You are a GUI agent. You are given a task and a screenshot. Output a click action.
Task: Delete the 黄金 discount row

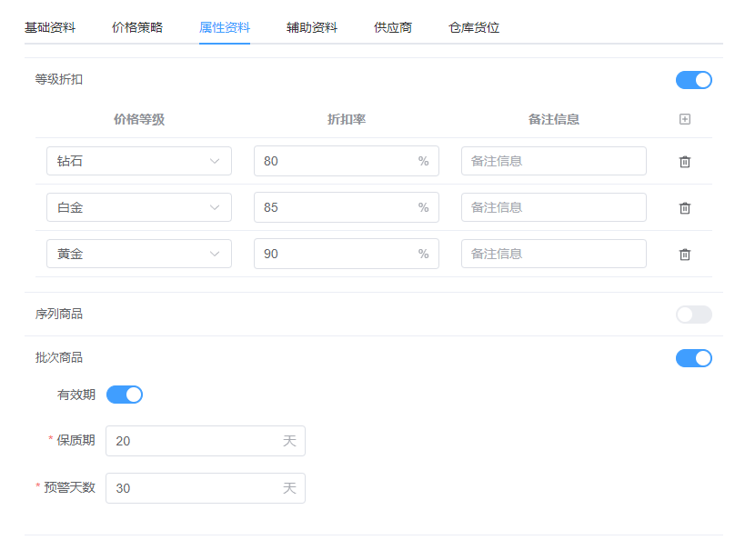(685, 255)
